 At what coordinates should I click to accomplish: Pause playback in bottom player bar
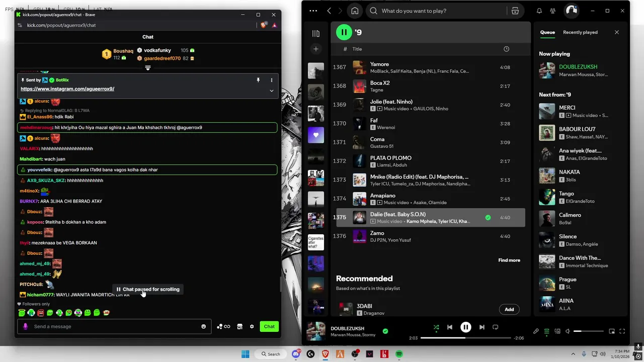(466, 327)
